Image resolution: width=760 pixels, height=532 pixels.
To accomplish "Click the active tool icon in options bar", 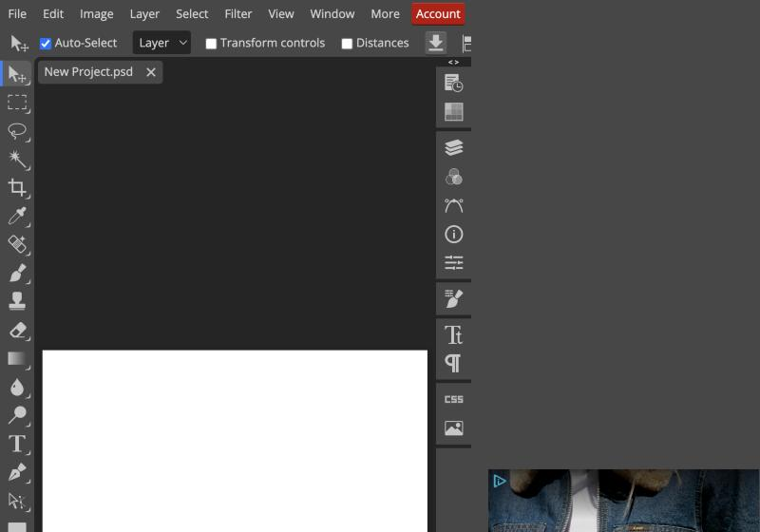I will [19, 43].
